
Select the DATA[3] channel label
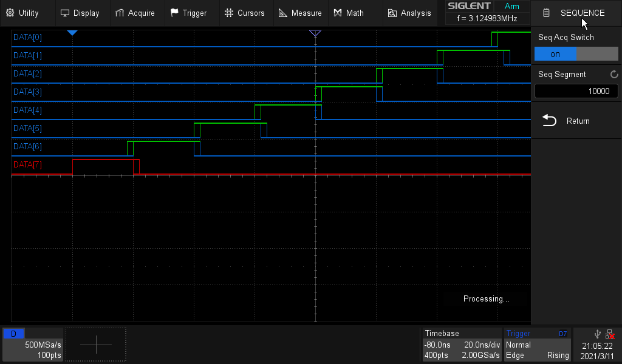27,92
